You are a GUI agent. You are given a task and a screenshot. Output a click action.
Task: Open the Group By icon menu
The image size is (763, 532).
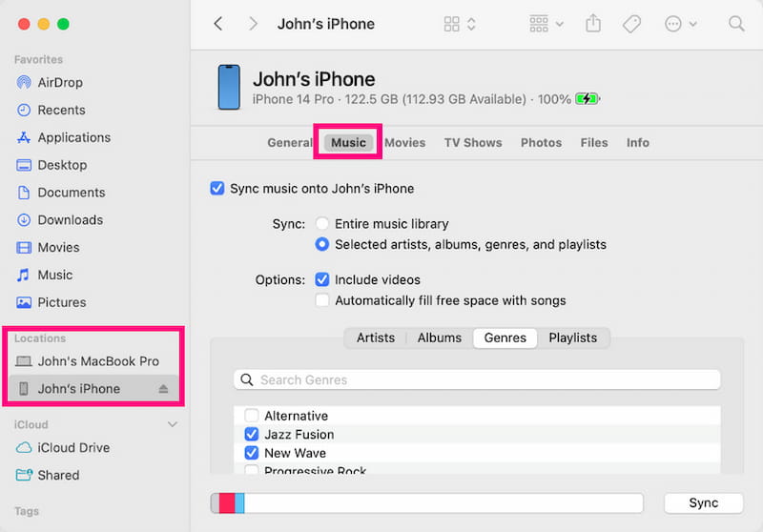[539, 24]
